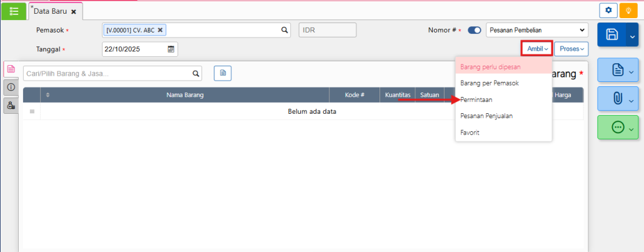Image resolution: width=644 pixels, height=252 pixels.
Task: Click the blue save icon button
Action: pyautogui.click(x=612, y=36)
